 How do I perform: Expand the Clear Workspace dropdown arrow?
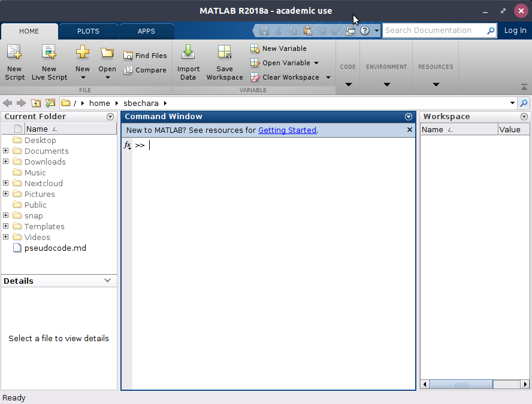328,77
